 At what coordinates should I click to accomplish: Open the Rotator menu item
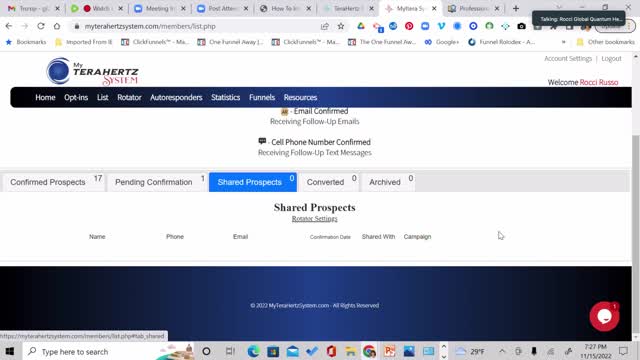pyautogui.click(x=129, y=98)
